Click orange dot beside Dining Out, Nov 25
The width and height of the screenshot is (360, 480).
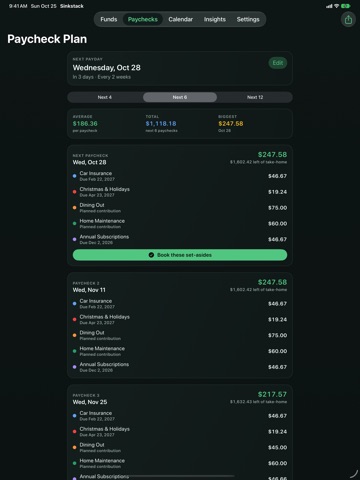point(74,447)
